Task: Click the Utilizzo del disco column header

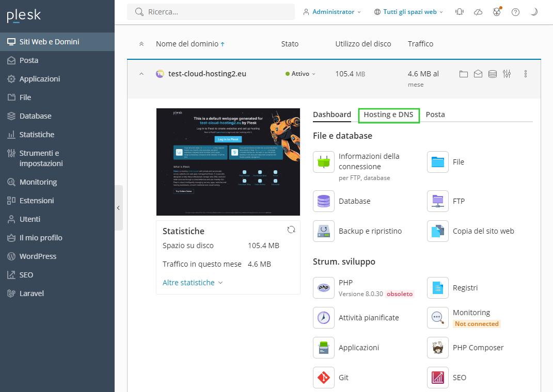Action: pos(363,44)
